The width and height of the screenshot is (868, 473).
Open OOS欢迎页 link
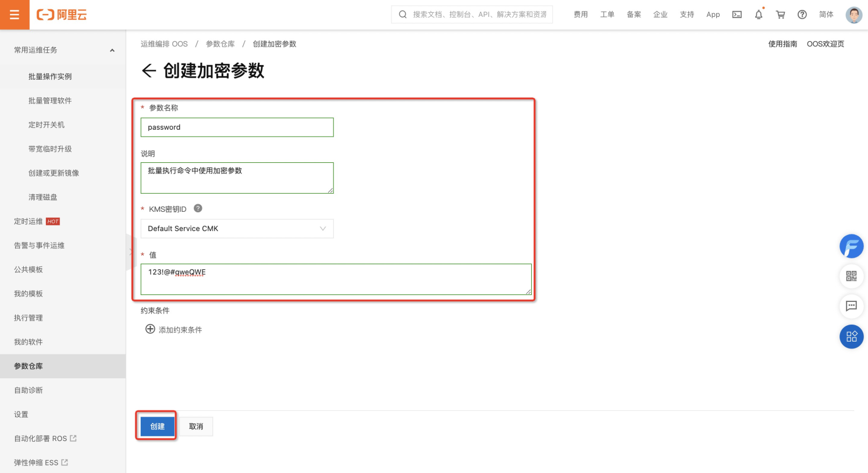(826, 44)
